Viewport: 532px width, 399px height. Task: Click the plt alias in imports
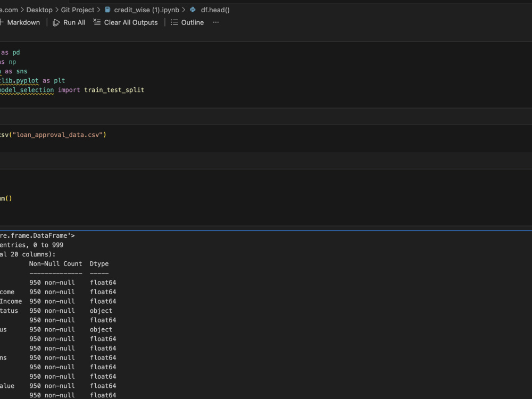pyautogui.click(x=60, y=80)
